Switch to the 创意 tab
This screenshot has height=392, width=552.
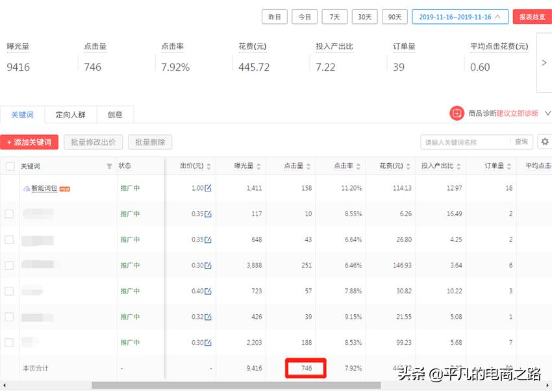[115, 114]
